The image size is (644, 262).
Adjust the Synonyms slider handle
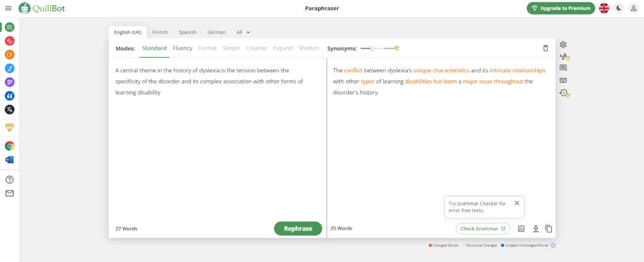point(372,48)
